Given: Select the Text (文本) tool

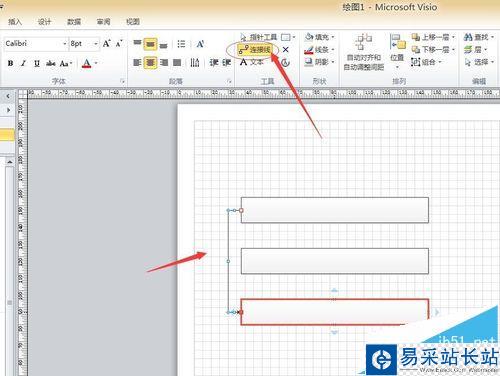Looking at the screenshot, I should 252,62.
